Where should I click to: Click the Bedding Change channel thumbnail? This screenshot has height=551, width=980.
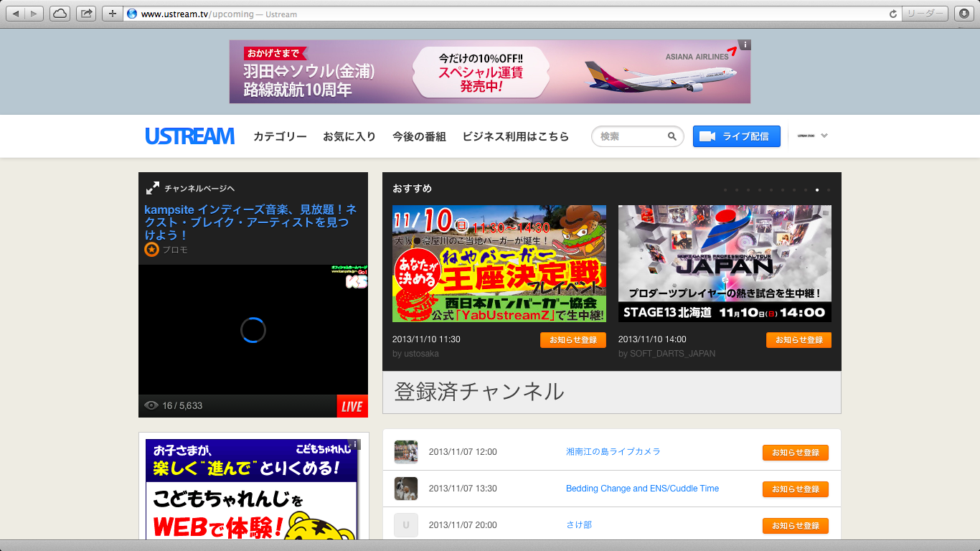click(x=406, y=489)
